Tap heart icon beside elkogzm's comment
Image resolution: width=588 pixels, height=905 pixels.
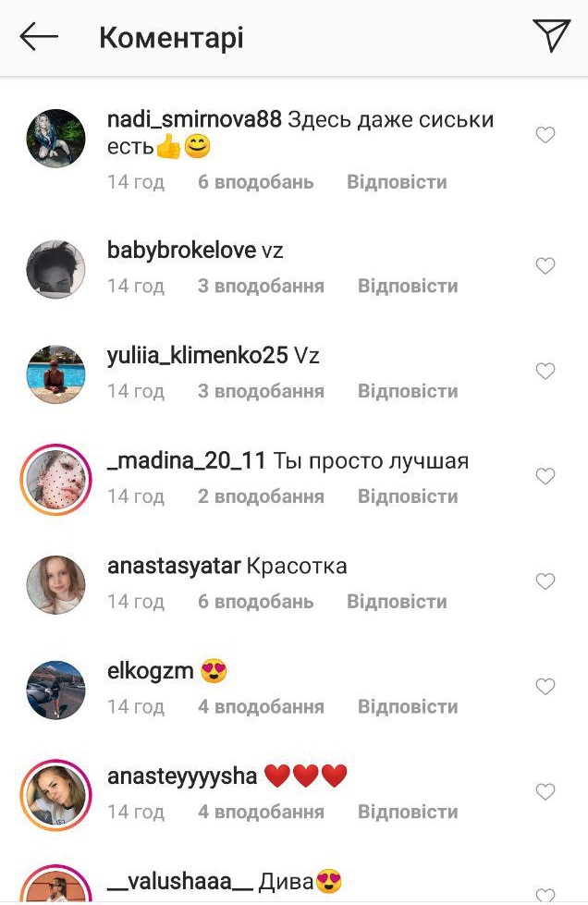point(545,686)
